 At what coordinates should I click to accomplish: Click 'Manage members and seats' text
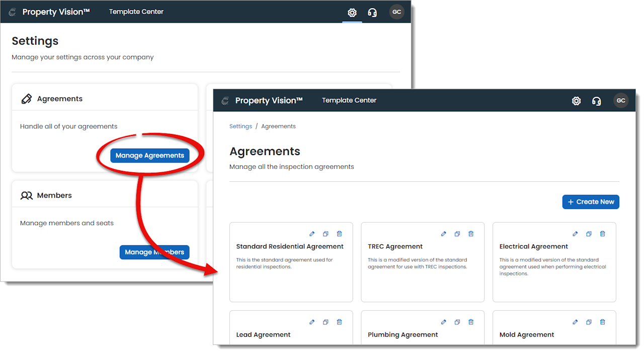tap(67, 223)
